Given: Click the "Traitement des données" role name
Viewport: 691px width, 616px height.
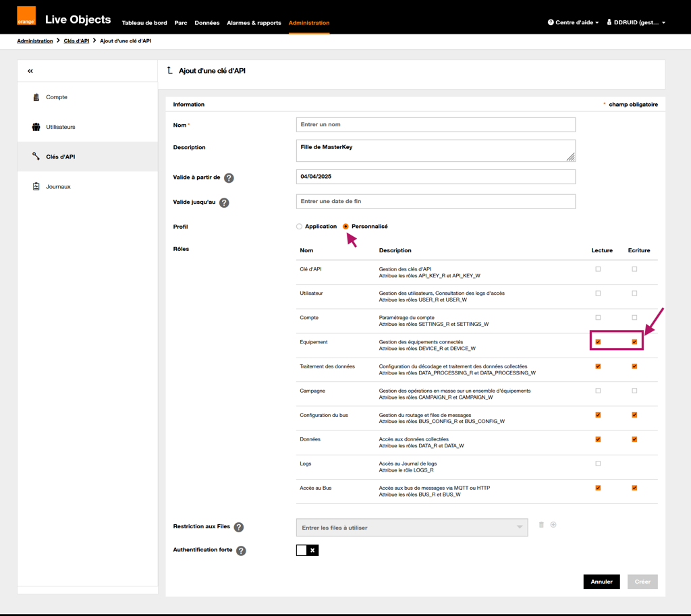Looking at the screenshot, I should click(327, 366).
